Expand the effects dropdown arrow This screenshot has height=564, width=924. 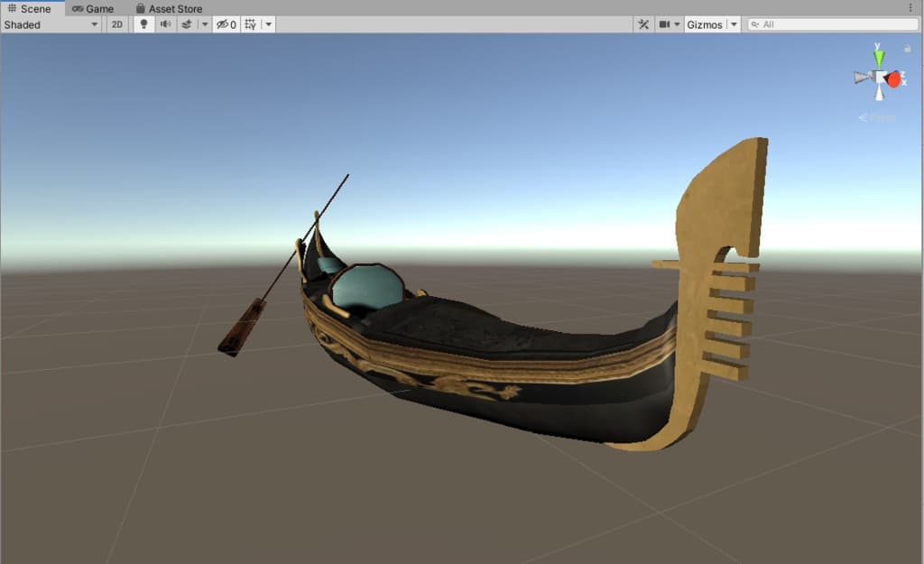(x=204, y=24)
